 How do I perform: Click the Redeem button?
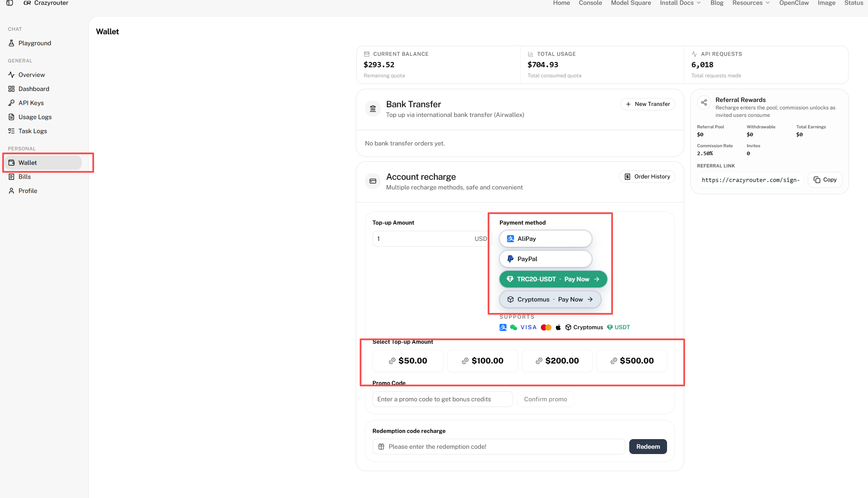pos(648,447)
